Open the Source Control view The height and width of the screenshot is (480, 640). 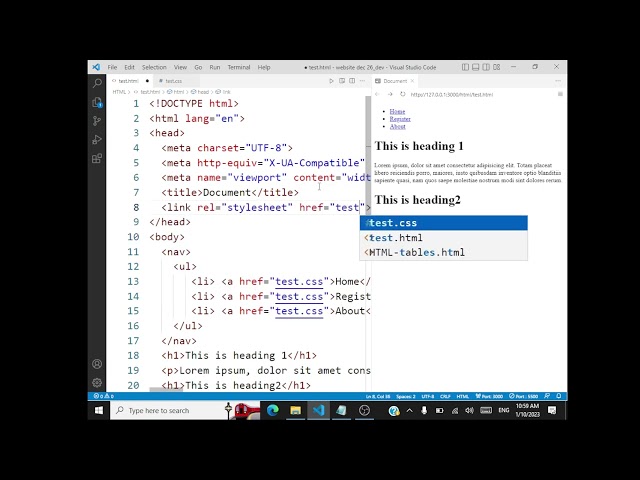click(97, 121)
